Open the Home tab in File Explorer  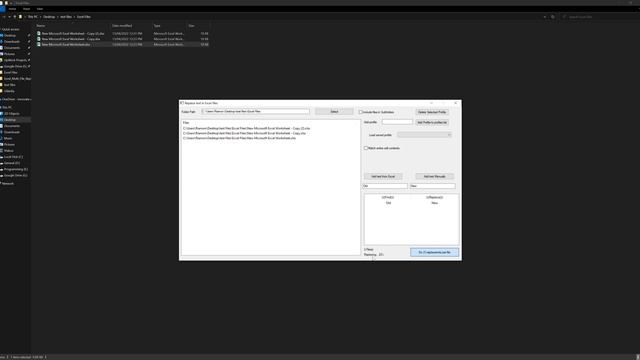[x=12, y=9]
